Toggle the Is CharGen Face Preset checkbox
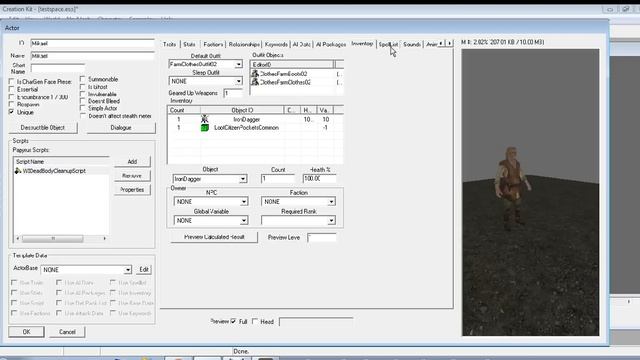640x360 pixels. pyautogui.click(x=12, y=82)
